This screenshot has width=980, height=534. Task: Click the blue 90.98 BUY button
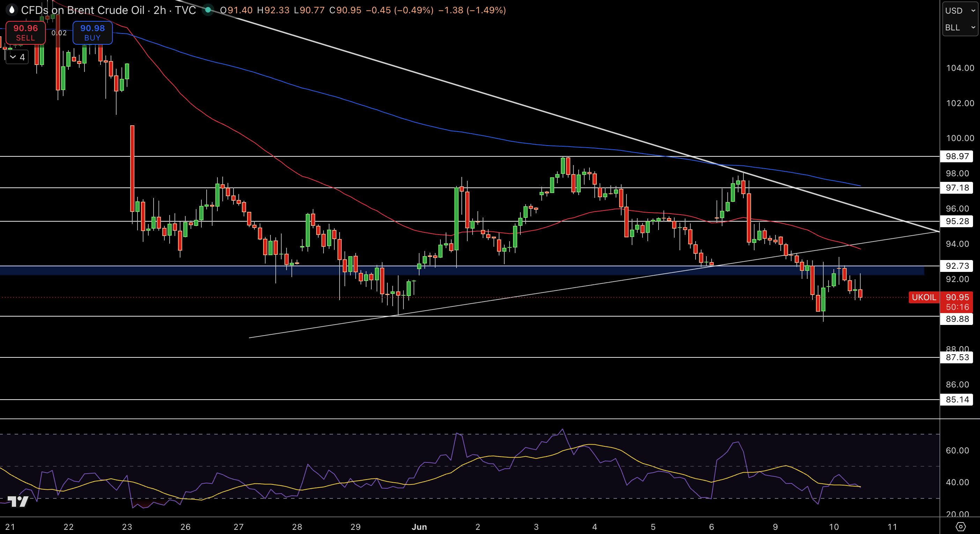point(92,33)
